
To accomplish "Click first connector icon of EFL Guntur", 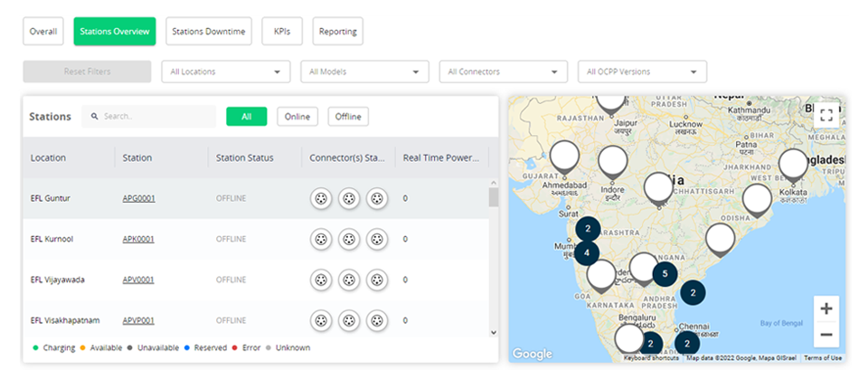I will tap(321, 198).
